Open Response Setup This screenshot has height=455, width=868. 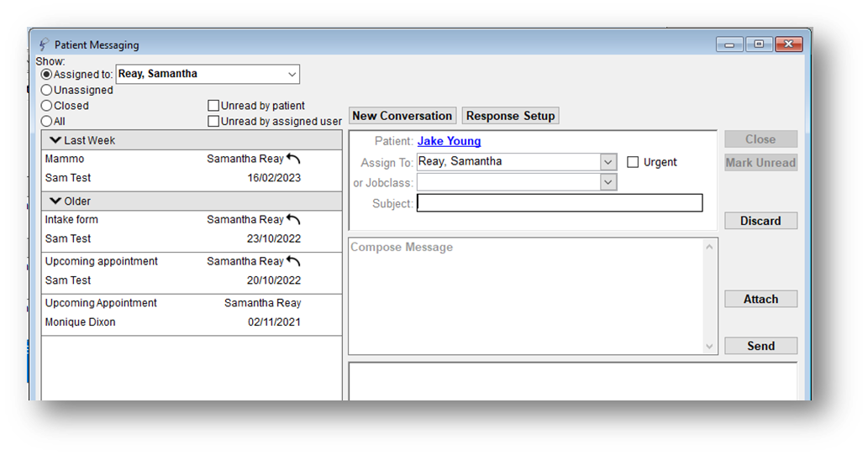(510, 116)
